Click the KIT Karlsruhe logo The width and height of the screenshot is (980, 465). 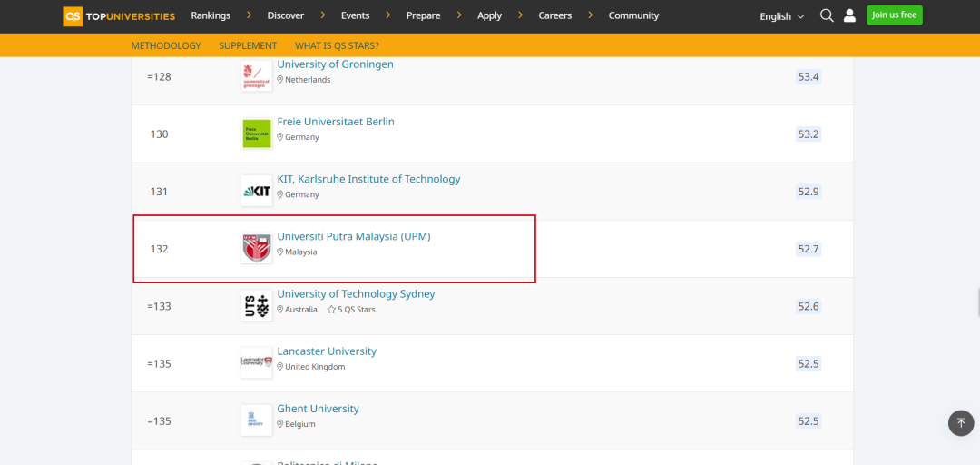point(257,192)
